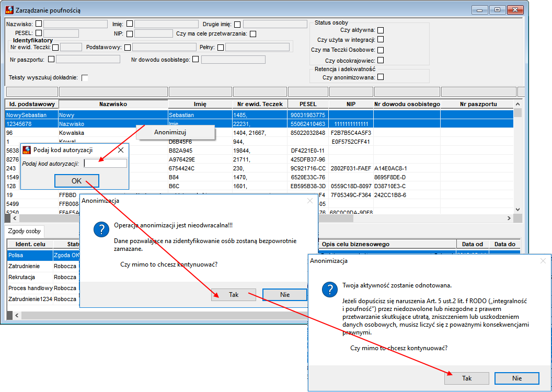This screenshot has width=552, height=392.
Task: Choose Nie in the RODO warning dialog
Action: 516,378
